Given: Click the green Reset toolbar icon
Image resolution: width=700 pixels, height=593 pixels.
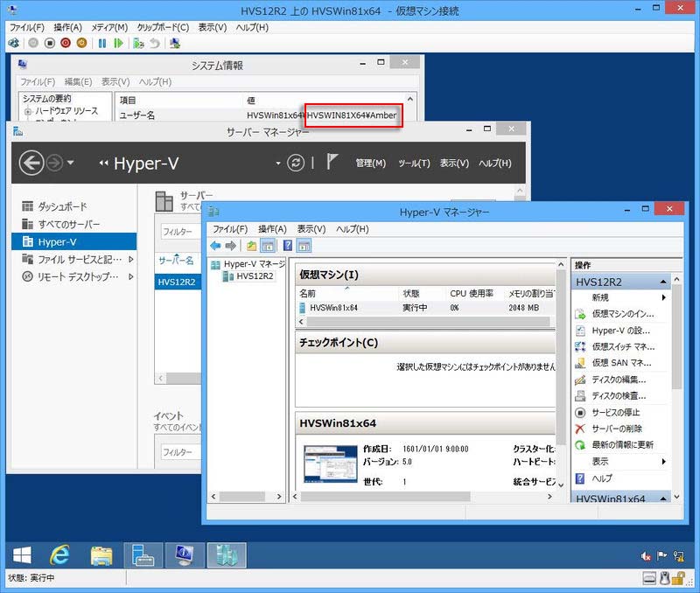Looking at the screenshot, I should tap(118, 43).
